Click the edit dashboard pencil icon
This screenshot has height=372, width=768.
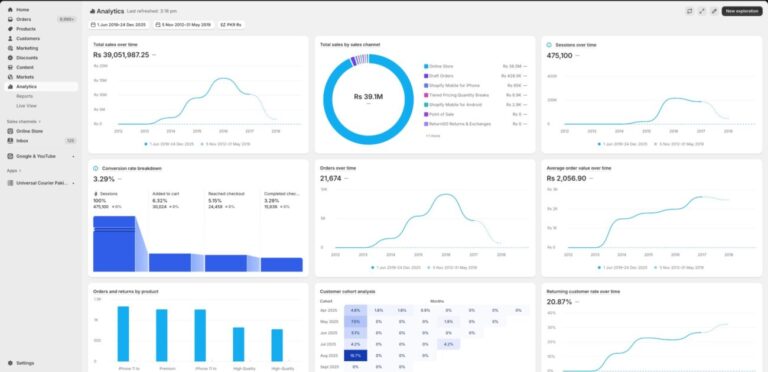(714, 11)
